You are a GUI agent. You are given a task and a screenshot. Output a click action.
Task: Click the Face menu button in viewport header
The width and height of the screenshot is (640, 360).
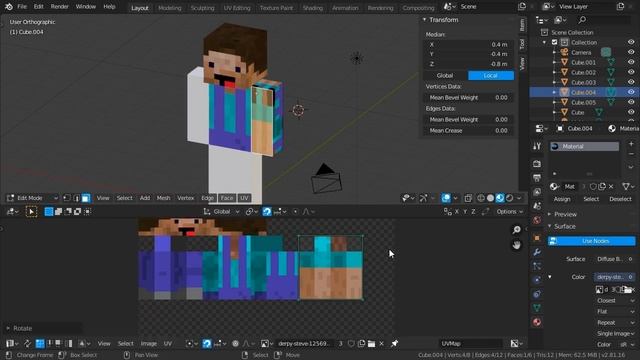click(227, 198)
